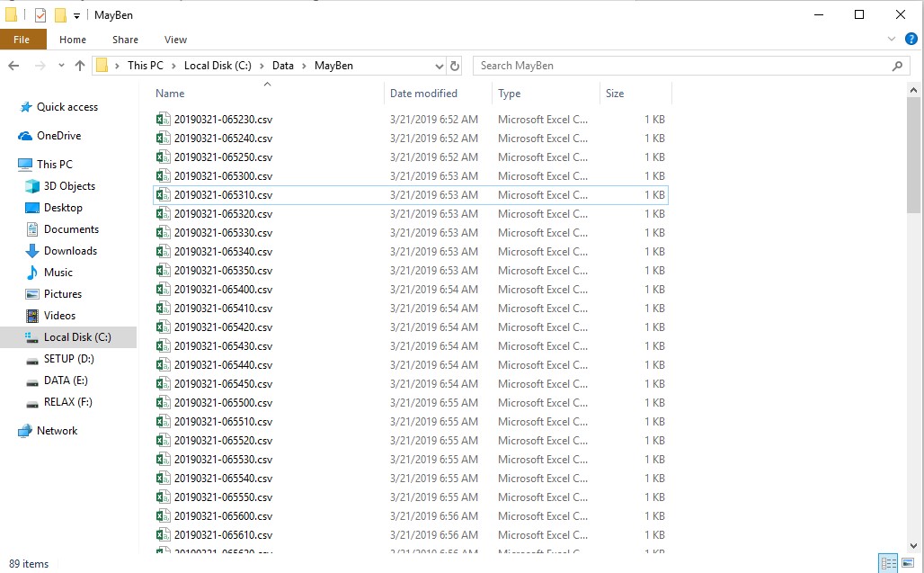Open the File menu
924x573 pixels.
22,40
